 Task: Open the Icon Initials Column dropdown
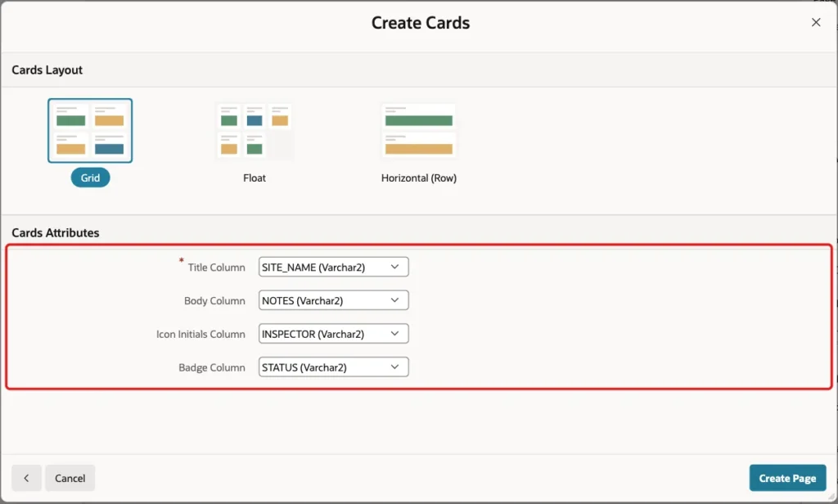(334, 334)
